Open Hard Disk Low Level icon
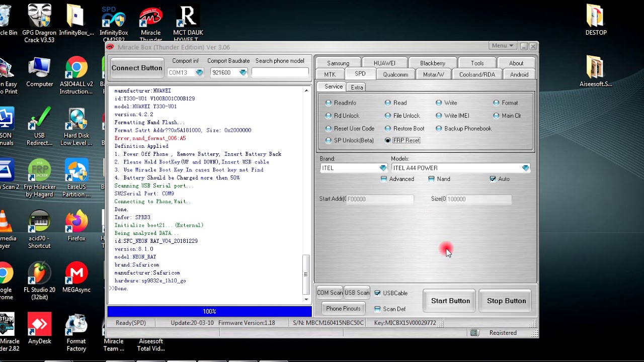Screen dimensions: 644x362 coord(76,127)
